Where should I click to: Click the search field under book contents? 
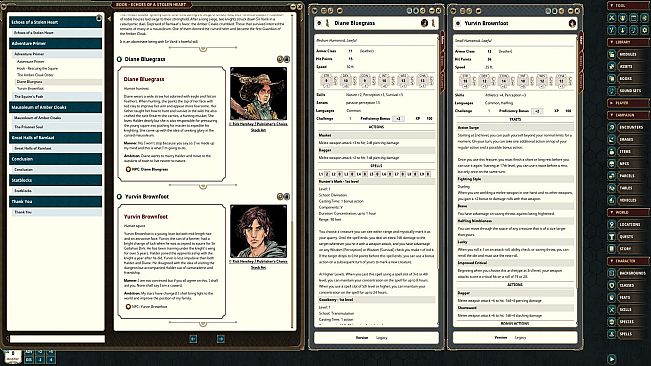click(x=57, y=339)
